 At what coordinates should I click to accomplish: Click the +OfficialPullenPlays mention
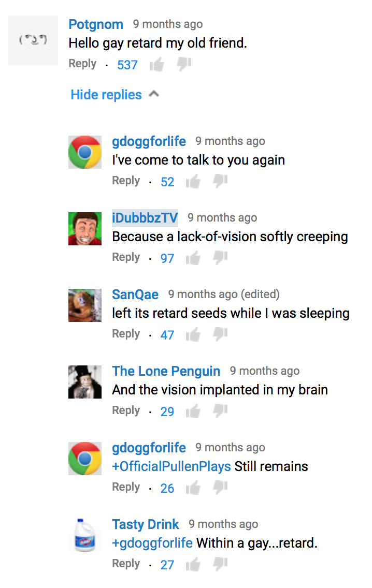pos(171,466)
